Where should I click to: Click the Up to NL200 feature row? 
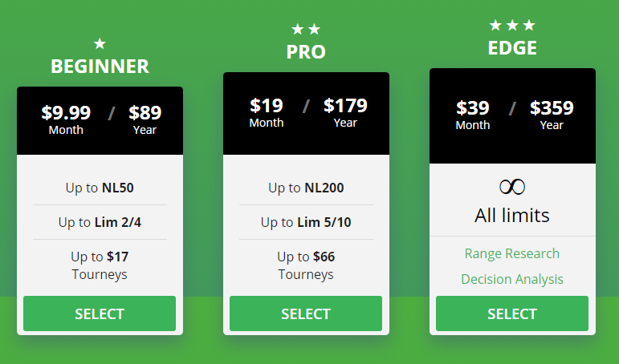(306, 188)
